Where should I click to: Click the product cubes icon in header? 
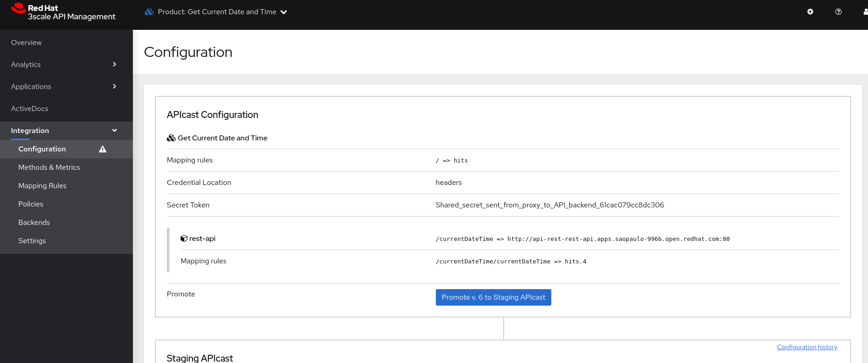pyautogui.click(x=149, y=12)
